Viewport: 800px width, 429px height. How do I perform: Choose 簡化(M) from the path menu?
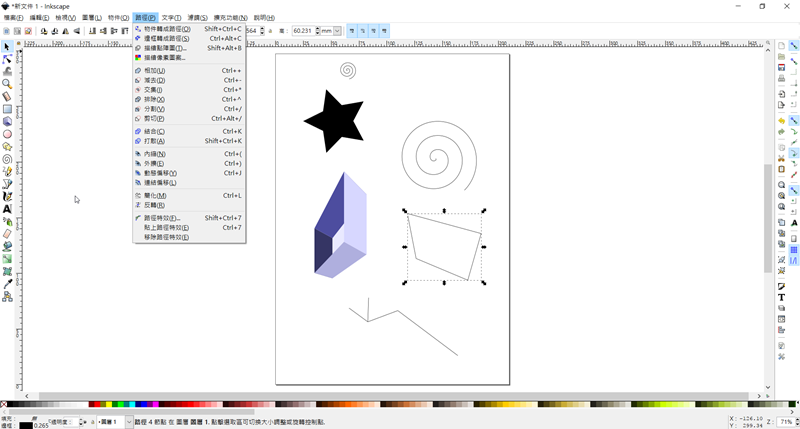[154, 195]
